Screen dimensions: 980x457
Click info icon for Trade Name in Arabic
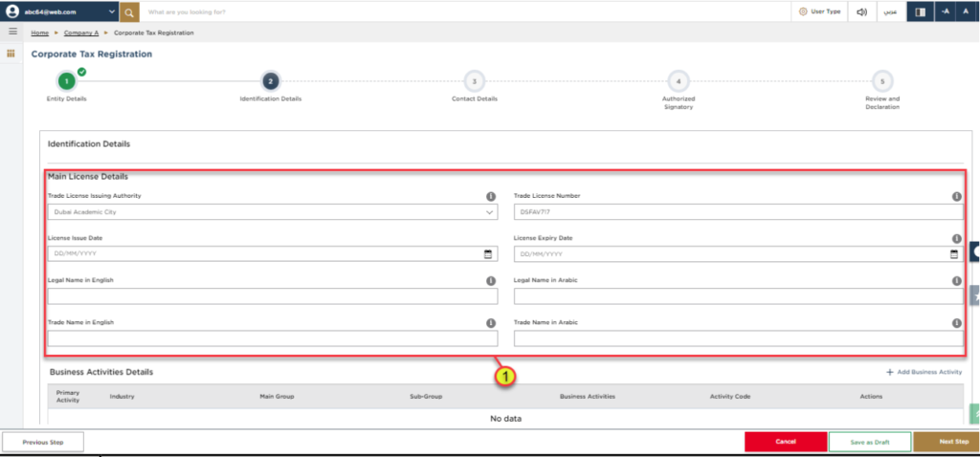(956, 323)
